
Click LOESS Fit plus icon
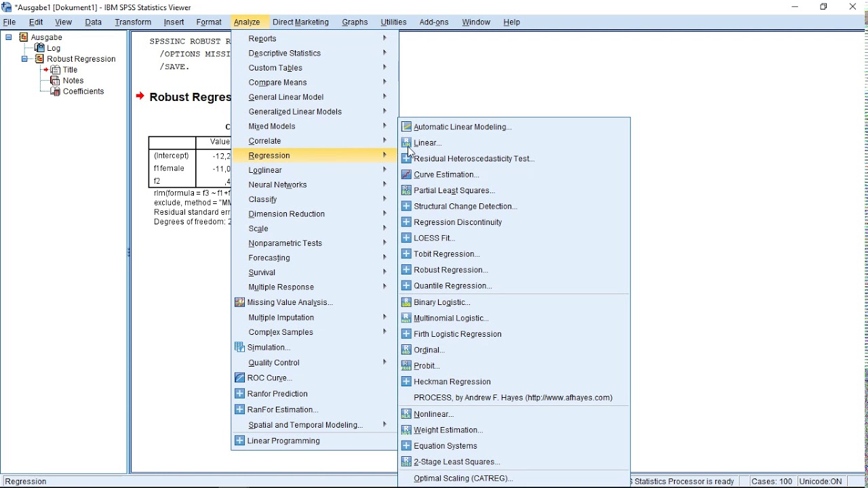point(407,239)
